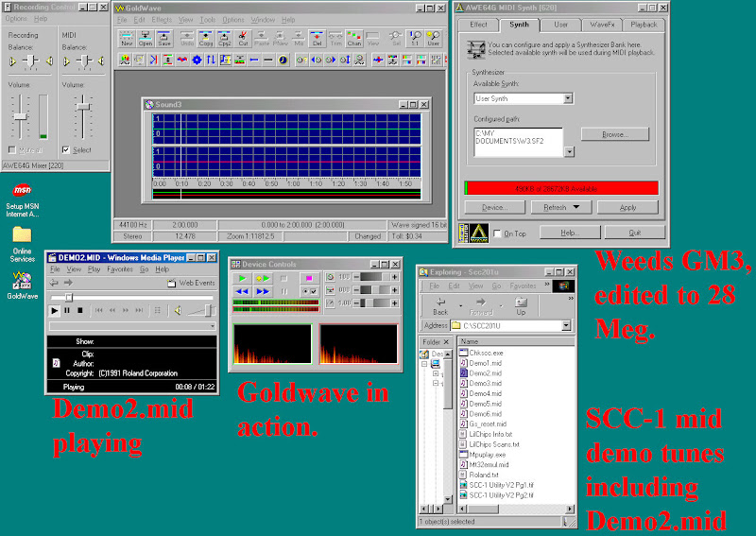Screen dimensions: 756x536
Task: Open the Media Player clip selection dropdown
Action: (x=213, y=327)
